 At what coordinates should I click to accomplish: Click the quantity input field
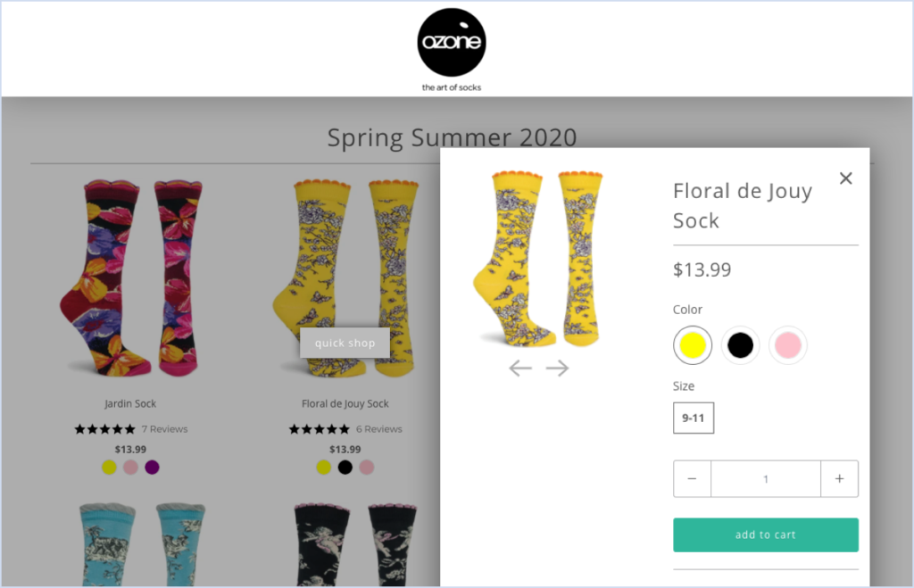765,478
